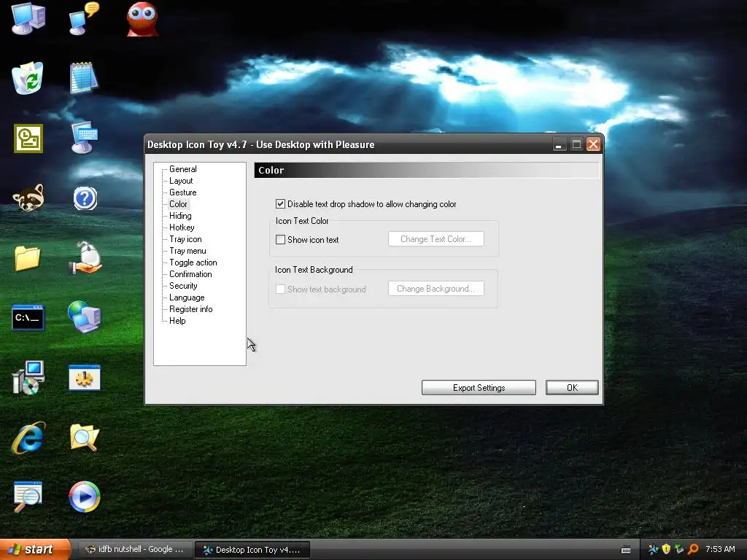747x560 pixels.
Task: Open the globe and computer network icon
Action: (x=85, y=316)
